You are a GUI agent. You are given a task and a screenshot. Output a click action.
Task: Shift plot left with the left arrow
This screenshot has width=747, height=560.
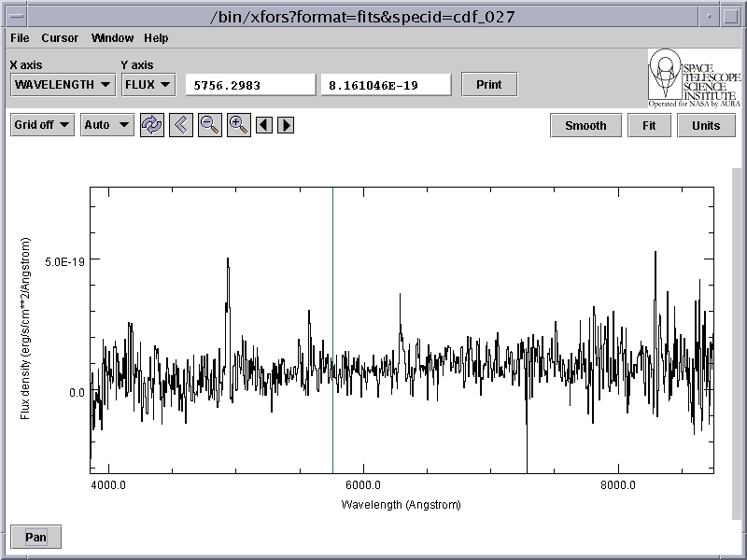click(x=264, y=125)
